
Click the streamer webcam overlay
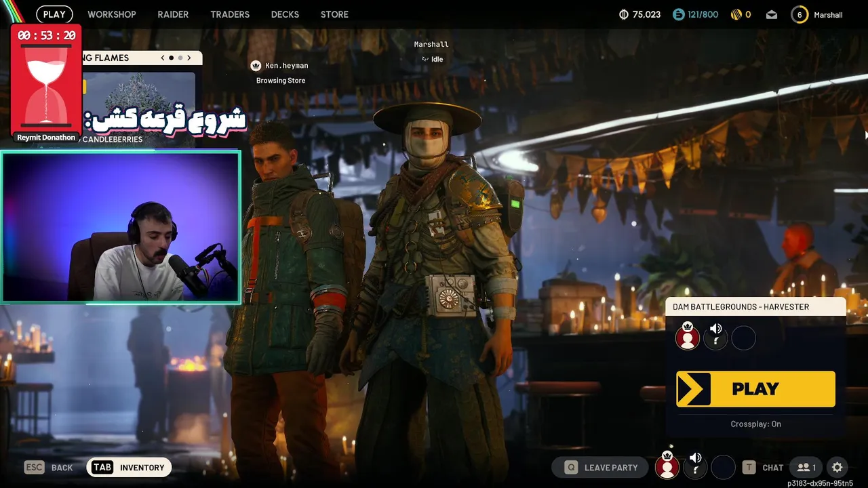pyautogui.click(x=121, y=227)
